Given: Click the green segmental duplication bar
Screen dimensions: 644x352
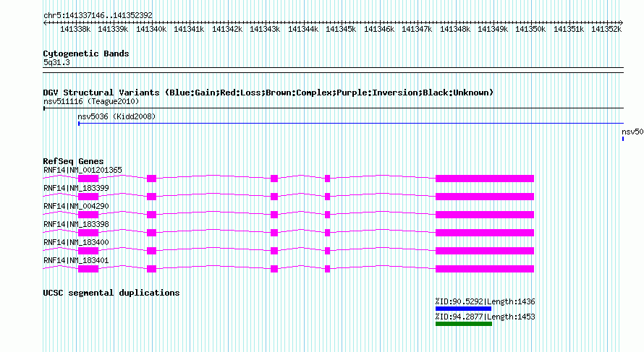Looking at the screenshot, I should (464, 324).
